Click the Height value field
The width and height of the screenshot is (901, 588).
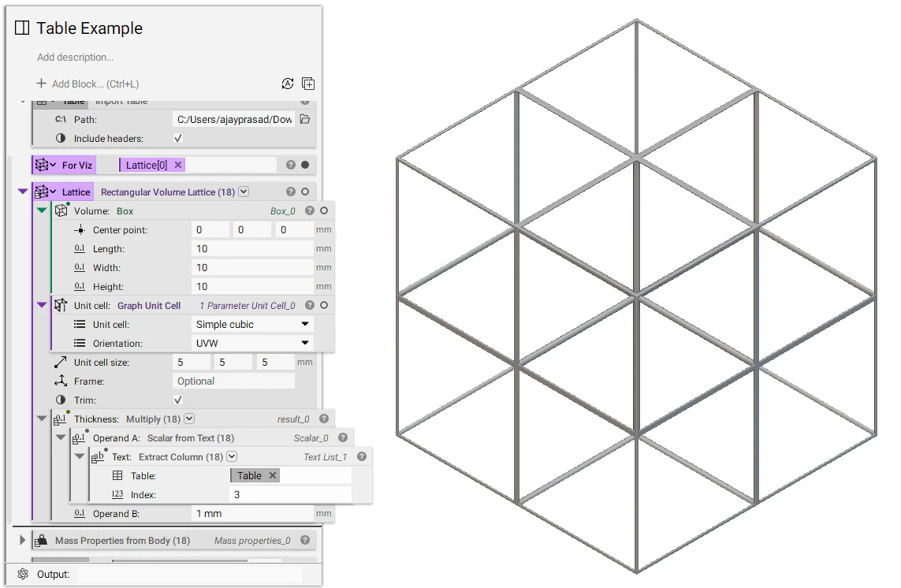[252, 286]
